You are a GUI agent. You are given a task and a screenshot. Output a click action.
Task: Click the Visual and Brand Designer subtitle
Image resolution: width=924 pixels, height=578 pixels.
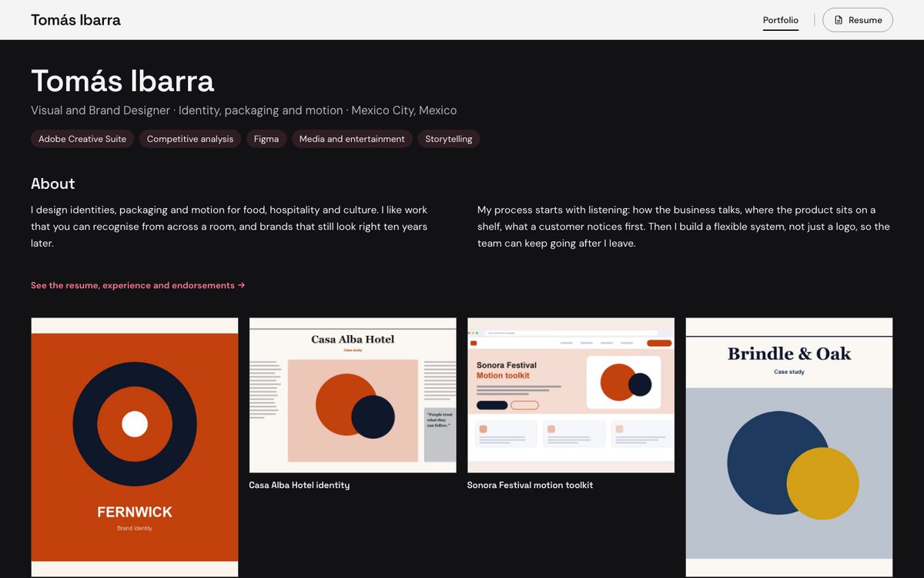click(x=243, y=110)
